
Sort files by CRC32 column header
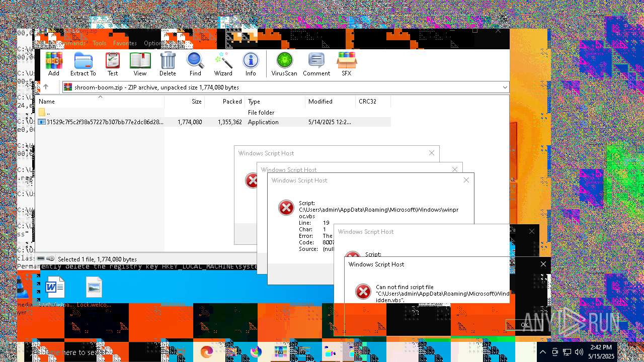[x=373, y=102]
